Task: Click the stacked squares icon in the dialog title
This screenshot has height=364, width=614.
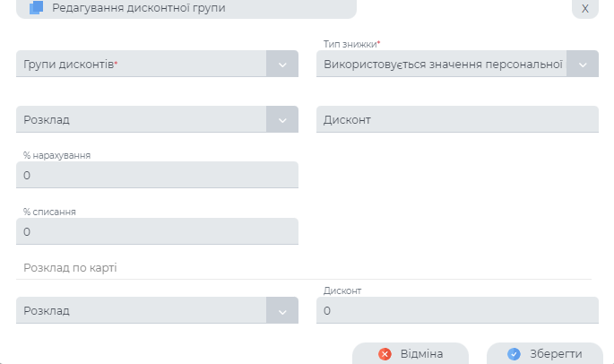Action: [x=37, y=8]
